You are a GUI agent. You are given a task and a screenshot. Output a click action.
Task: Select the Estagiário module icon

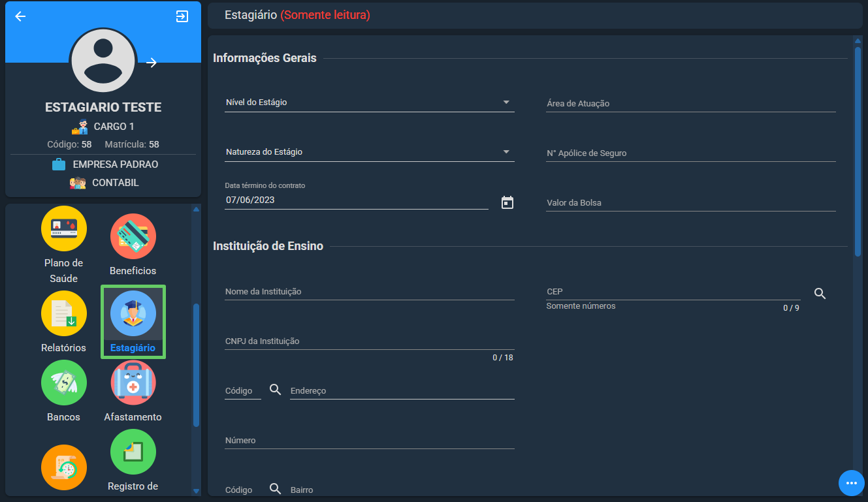(133, 313)
